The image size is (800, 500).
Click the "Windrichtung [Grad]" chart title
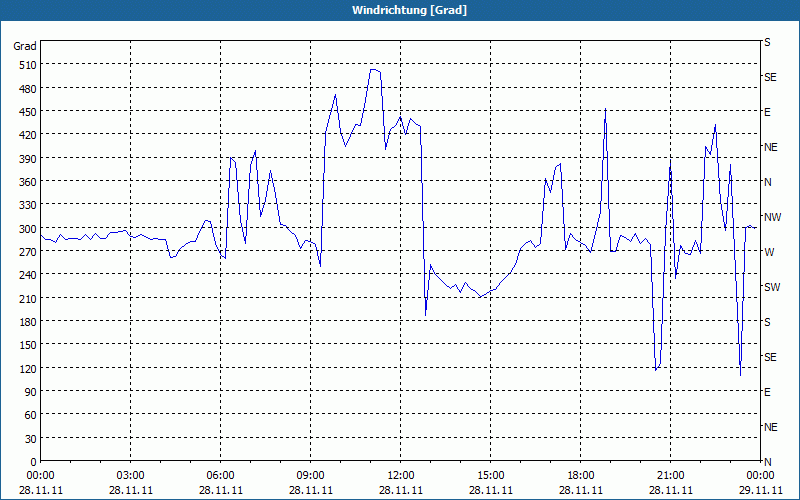(409, 10)
